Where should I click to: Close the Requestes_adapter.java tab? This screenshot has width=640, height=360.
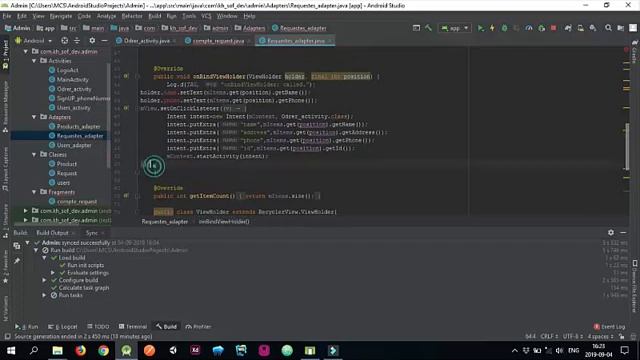330,41
